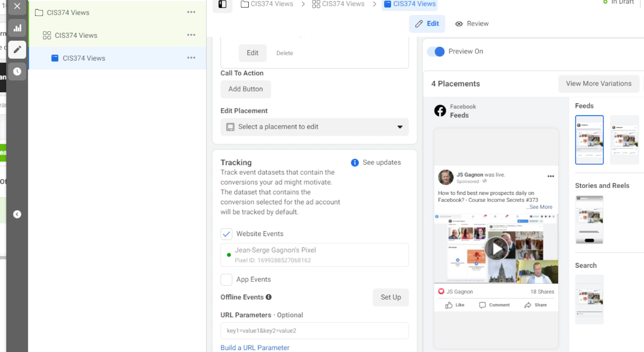Click See More in the ad preview text
644x352 pixels.
[x=541, y=207]
